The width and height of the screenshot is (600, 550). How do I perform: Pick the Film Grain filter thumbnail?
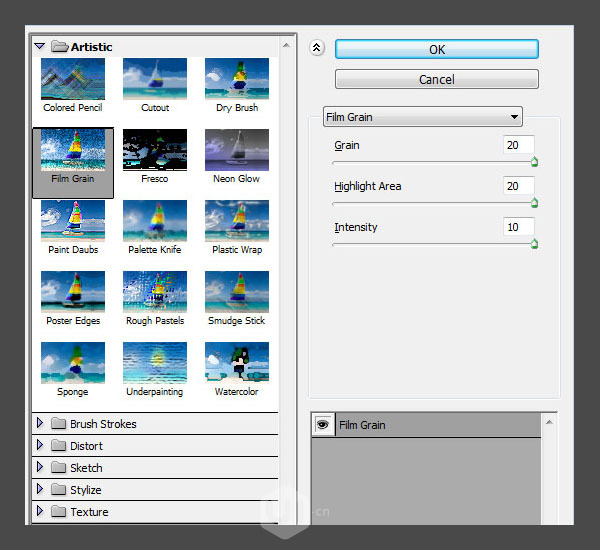[73, 150]
